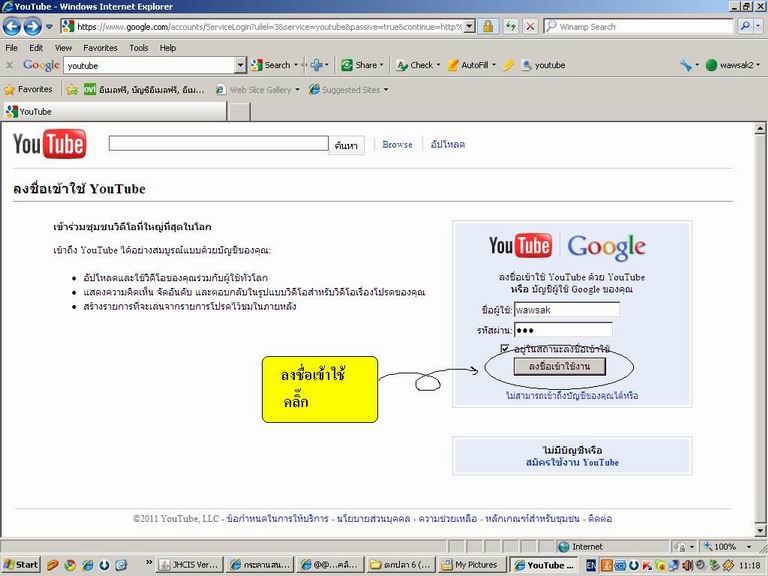The height and width of the screenshot is (576, 768).
Task: Click the Internet zone status indicator
Action: (x=581, y=547)
